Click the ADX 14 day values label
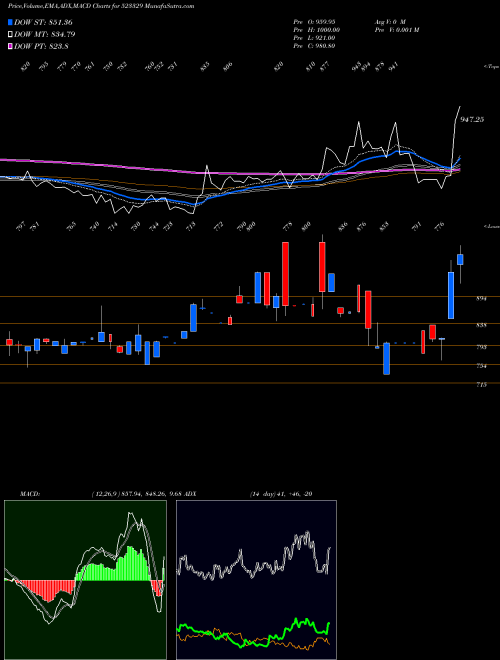This screenshot has height=660, width=500. click(281, 494)
